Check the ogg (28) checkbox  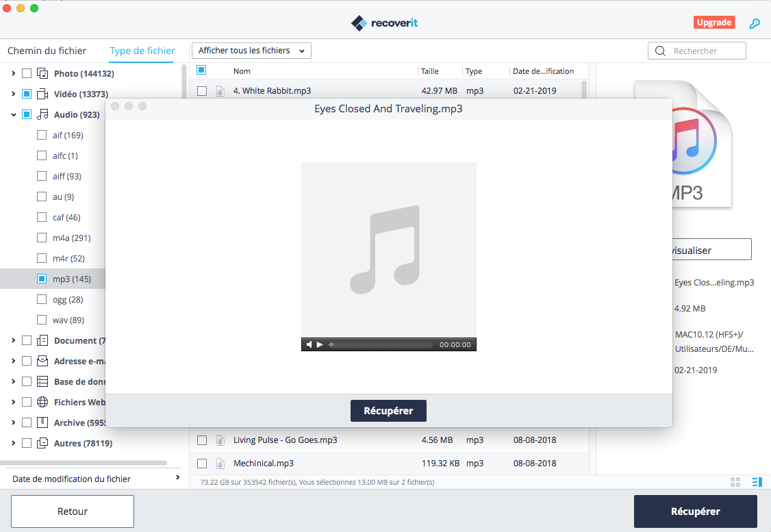tap(42, 299)
